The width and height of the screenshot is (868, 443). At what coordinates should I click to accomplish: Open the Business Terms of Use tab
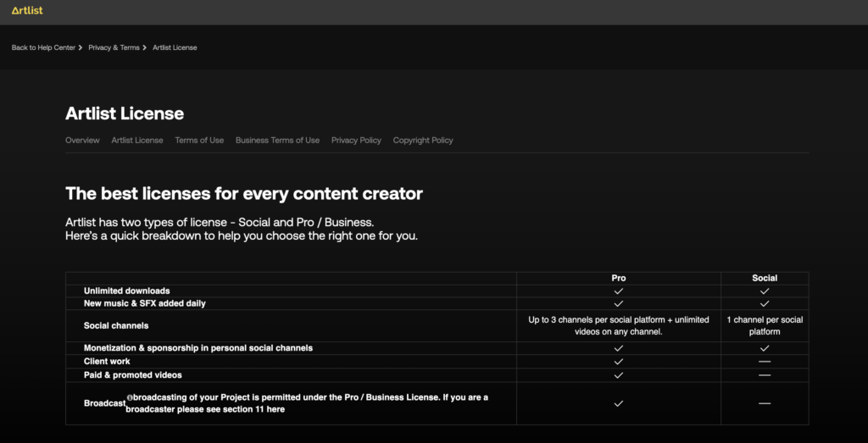coord(277,141)
